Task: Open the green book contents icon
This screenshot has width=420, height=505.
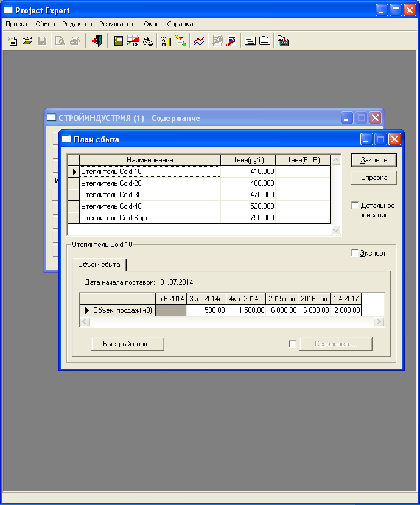Action: pyautogui.click(x=119, y=41)
